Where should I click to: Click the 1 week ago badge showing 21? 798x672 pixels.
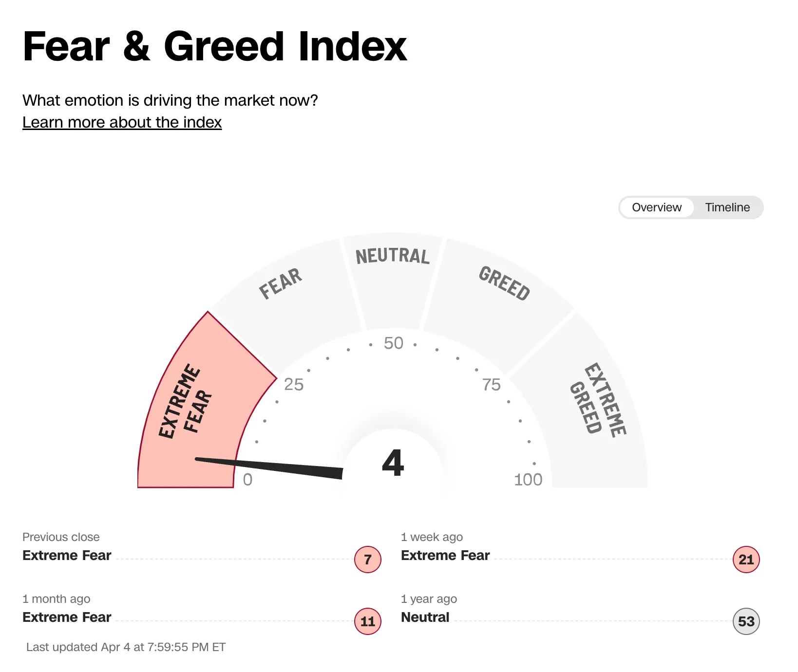(x=746, y=560)
